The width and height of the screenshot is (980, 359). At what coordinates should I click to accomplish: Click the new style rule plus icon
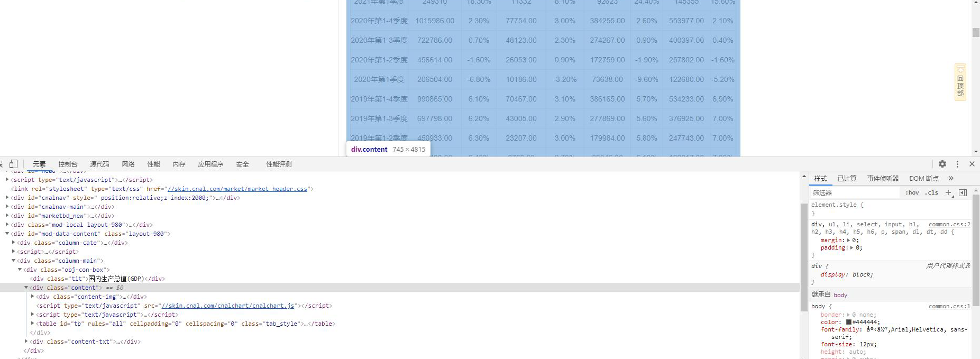point(948,192)
